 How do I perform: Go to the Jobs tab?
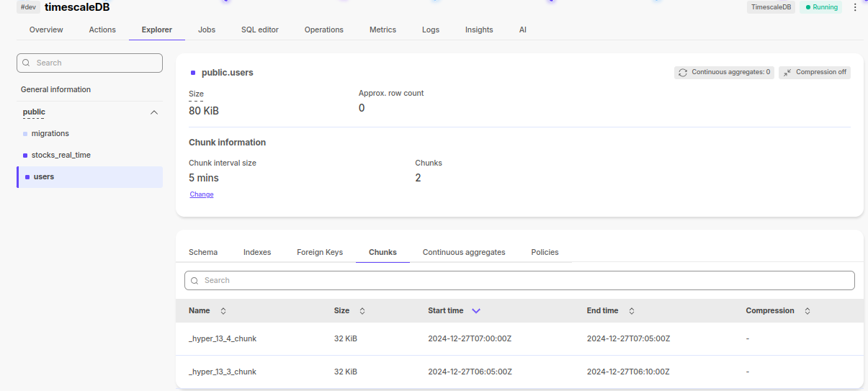pos(207,30)
